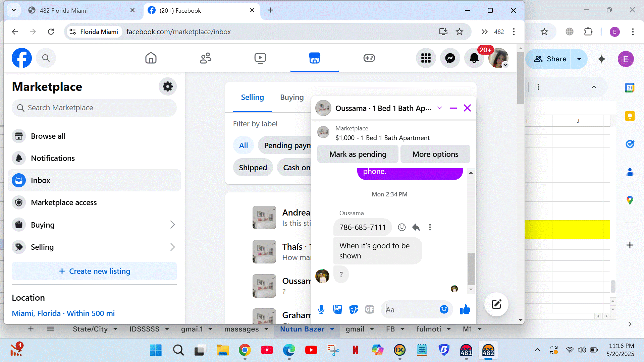
Task: Open Facebook notifications bell
Action: pyautogui.click(x=474, y=58)
